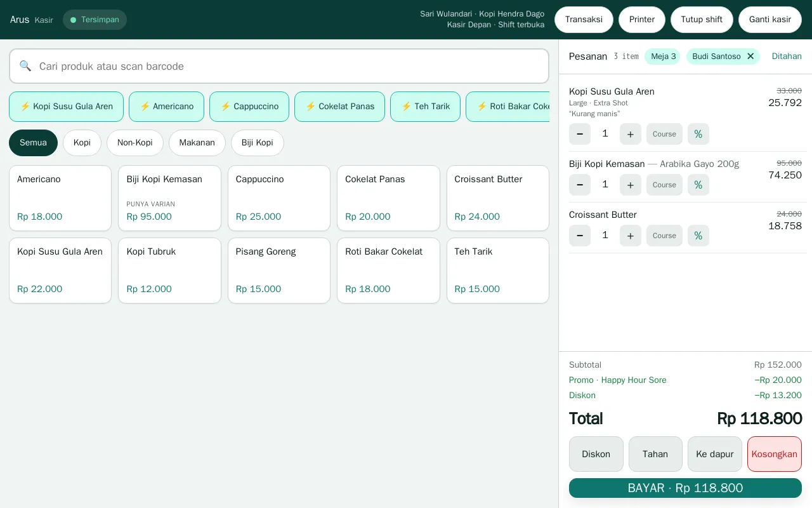Image resolution: width=812 pixels, height=508 pixels.
Task: Apply percent discount to Kopi Susu Gula Aren
Action: [x=698, y=134]
